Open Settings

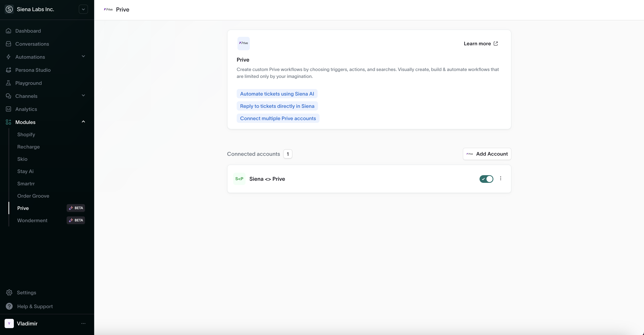26,293
